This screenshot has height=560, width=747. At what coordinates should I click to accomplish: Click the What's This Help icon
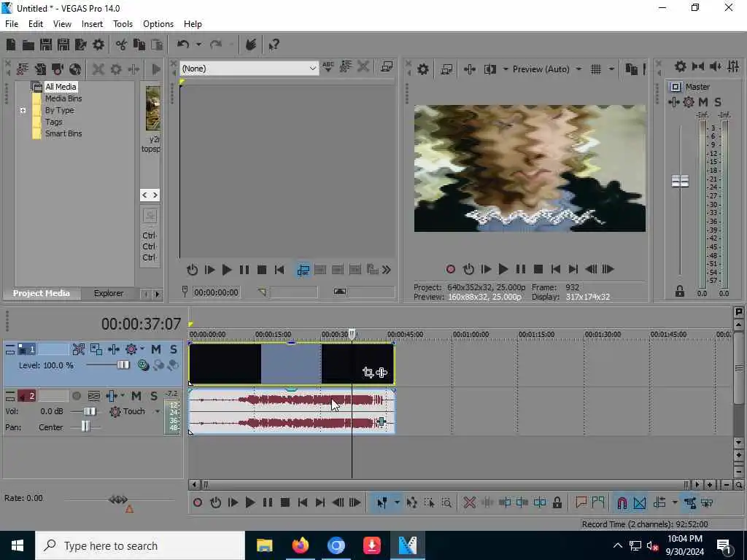[274, 44]
